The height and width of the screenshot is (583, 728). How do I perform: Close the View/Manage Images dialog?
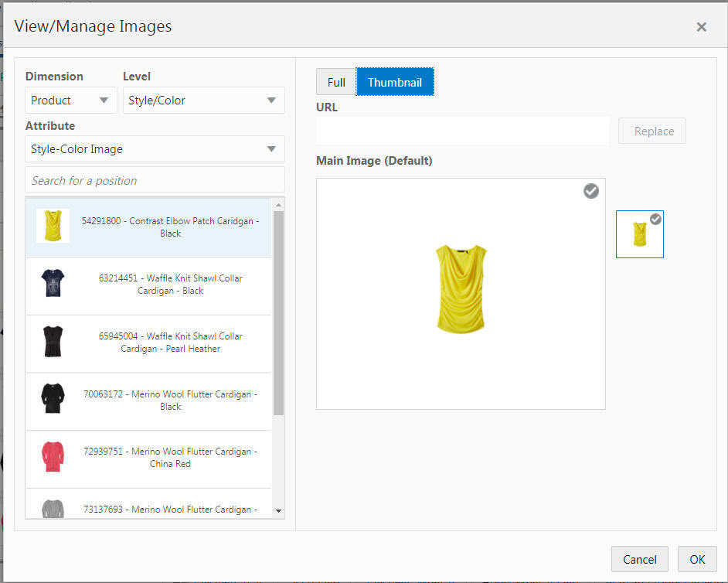pos(701,26)
